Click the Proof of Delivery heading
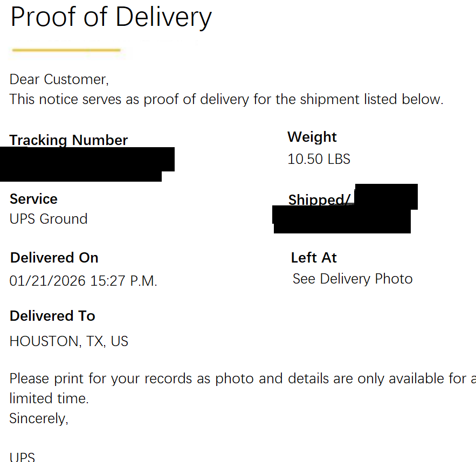 [x=111, y=18]
